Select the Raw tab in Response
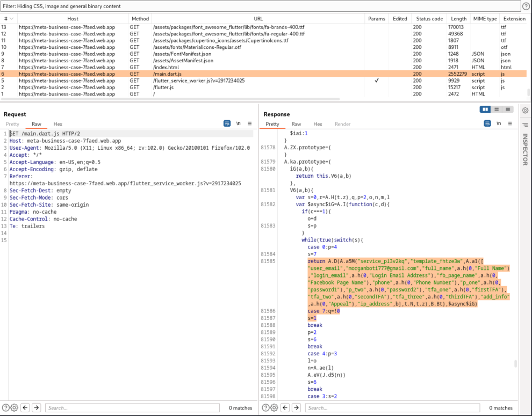532x416 pixels. pyautogui.click(x=296, y=124)
